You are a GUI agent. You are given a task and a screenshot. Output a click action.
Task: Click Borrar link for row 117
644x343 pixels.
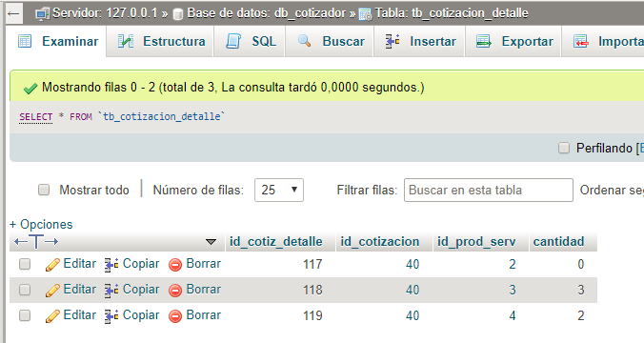(x=203, y=264)
